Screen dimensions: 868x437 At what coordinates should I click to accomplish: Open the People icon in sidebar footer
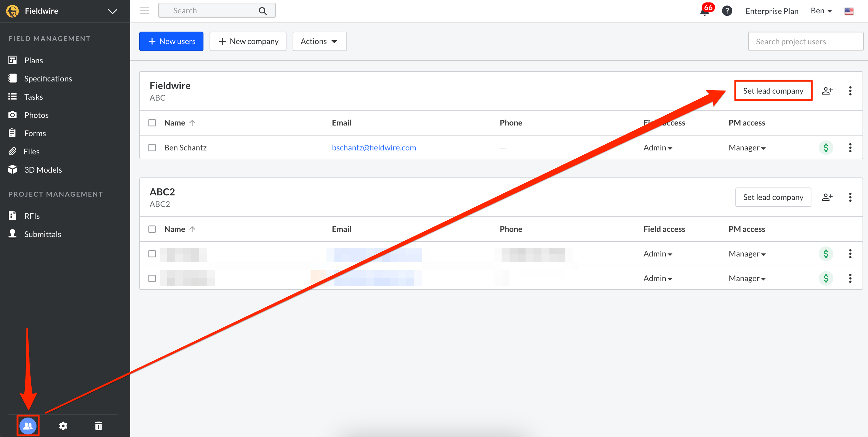28,426
